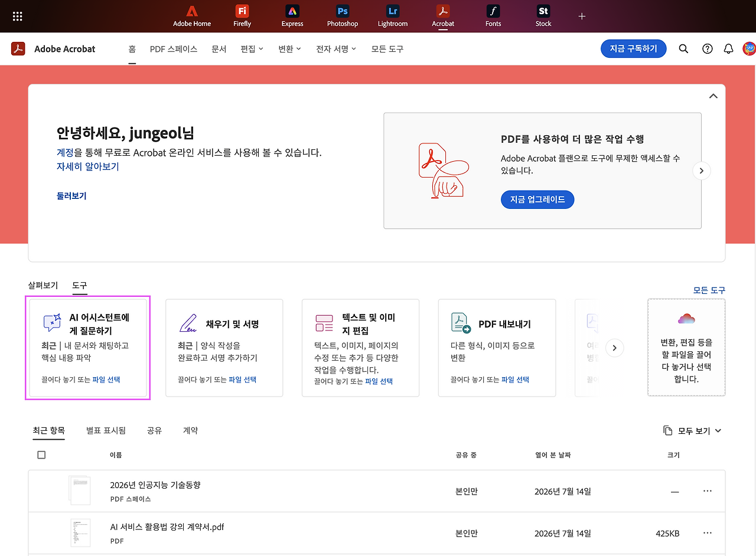Image resolution: width=756 pixels, height=556 pixels.
Task: Switch to the 계약 tab
Action: tap(190, 431)
